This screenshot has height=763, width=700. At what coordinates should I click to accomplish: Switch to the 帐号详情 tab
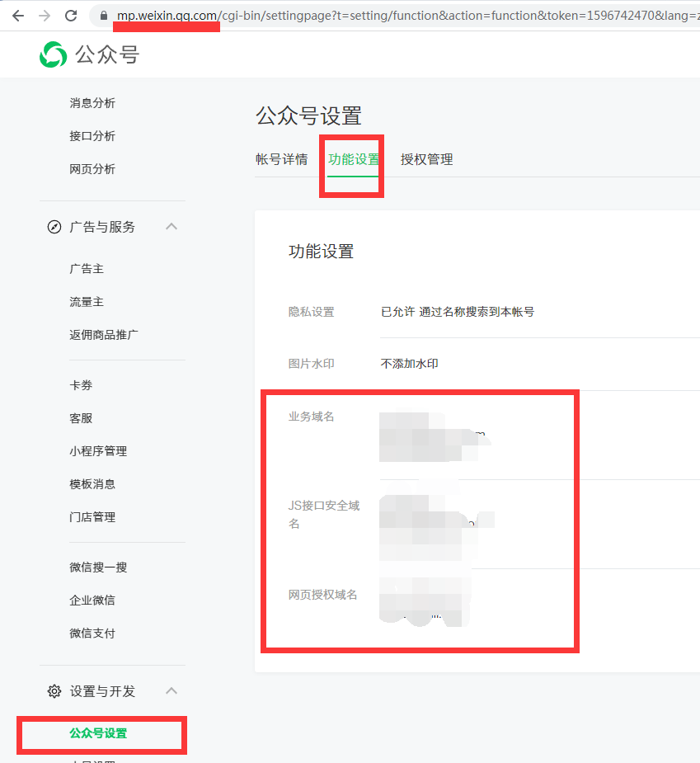(x=282, y=159)
